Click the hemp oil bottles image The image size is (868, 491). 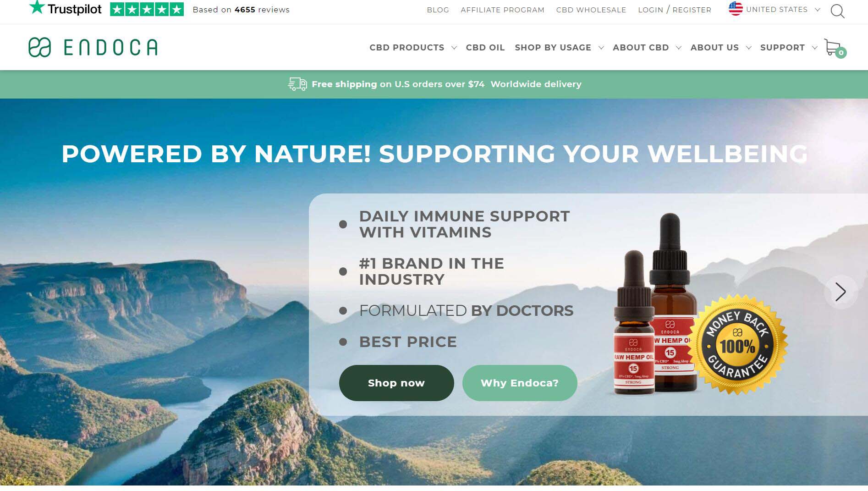coord(654,304)
